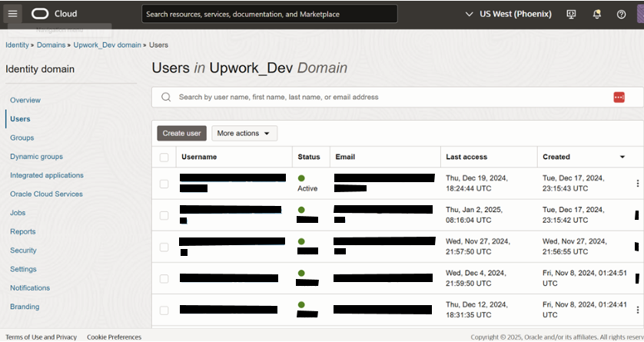Open the help question mark icon
Image resolution: width=644 pixels, height=342 pixels.
[622, 15]
